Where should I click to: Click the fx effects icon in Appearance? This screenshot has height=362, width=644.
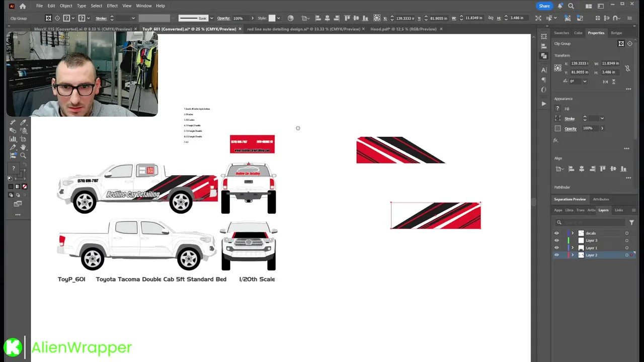click(556, 140)
